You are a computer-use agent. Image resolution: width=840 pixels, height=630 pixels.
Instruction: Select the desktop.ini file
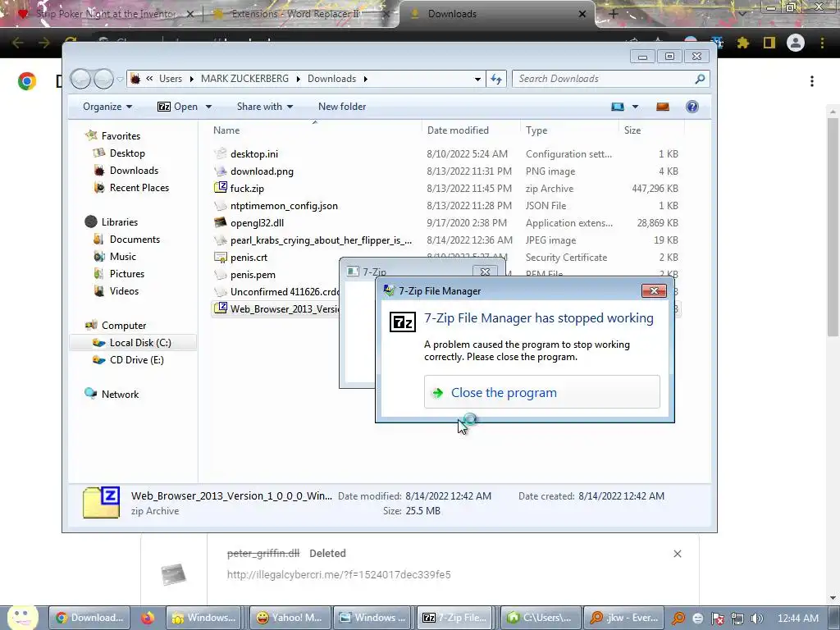point(254,153)
